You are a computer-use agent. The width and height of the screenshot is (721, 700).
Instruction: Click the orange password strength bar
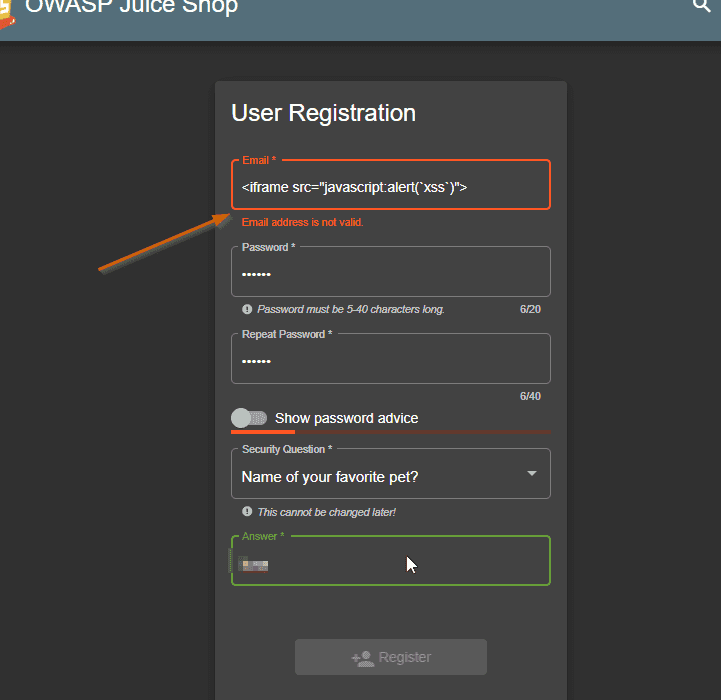point(263,432)
